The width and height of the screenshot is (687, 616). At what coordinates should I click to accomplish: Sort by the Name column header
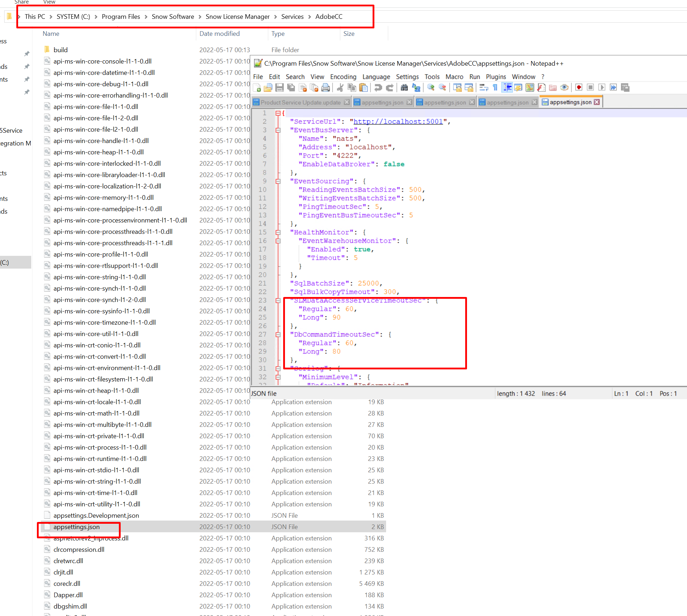tap(51, 34)
